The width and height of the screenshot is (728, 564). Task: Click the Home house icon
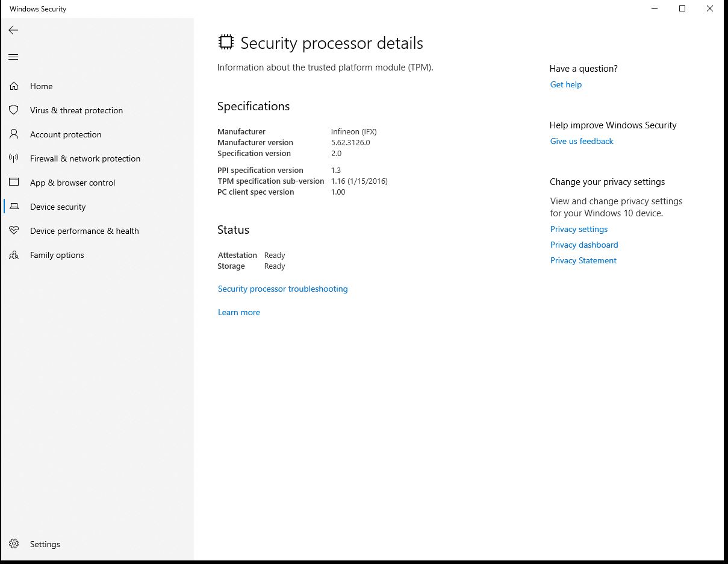(14, 86)
